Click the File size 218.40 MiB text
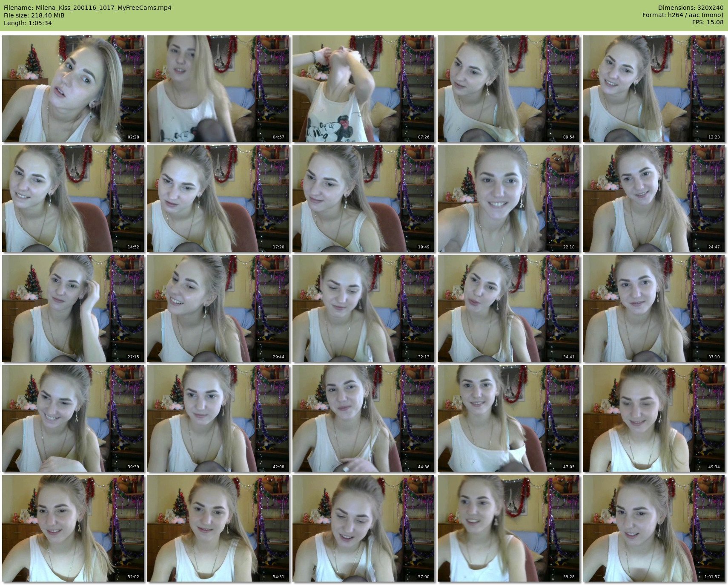728x585 pixels. 34,15
